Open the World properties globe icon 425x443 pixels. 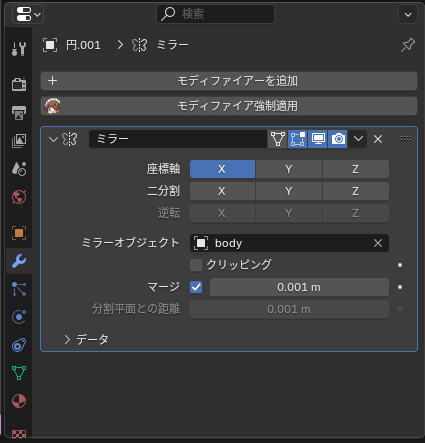tap(19, 197)
